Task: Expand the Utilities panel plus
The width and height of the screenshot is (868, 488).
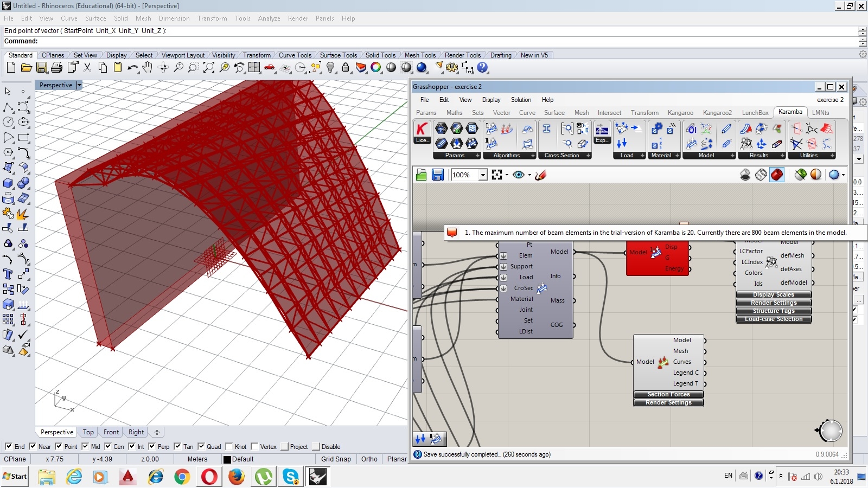Action: pos(832,156)
